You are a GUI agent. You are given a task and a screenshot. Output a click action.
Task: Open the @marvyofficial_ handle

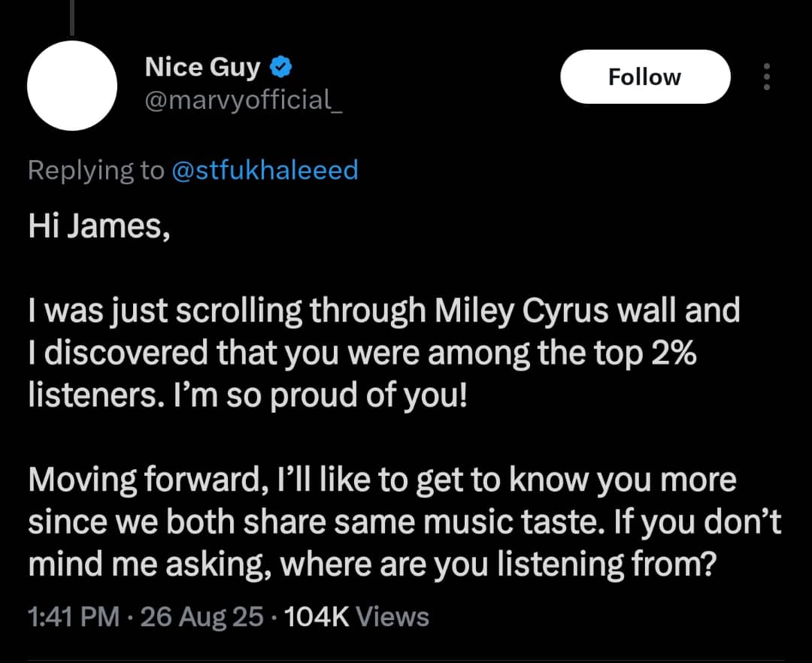[x=243, y=100]
